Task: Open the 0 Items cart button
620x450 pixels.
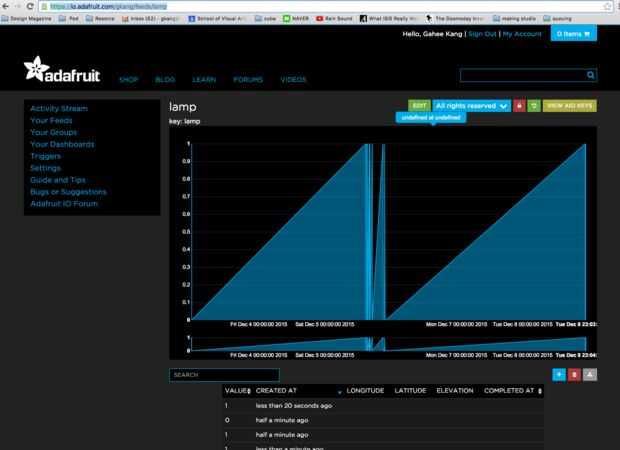Action: 574,34
